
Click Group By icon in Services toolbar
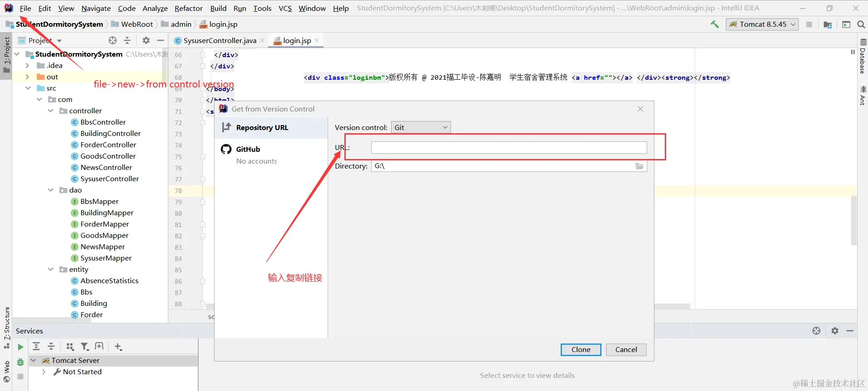(70, 347)
